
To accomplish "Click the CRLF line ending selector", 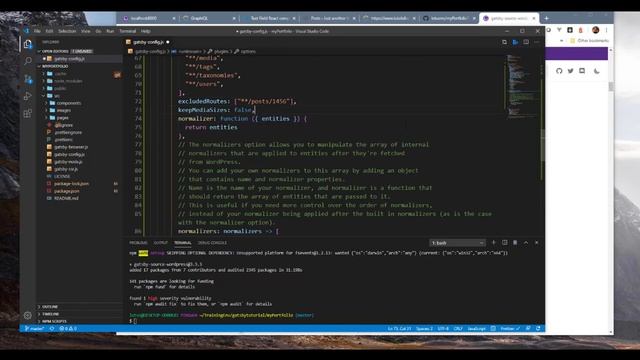I will click(x=458, y=329).
